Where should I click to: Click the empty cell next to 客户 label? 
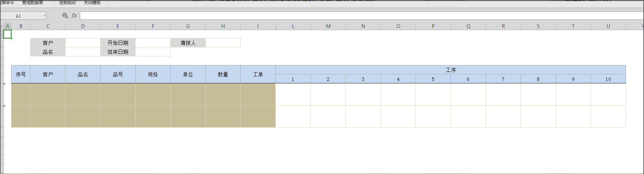(x=83, y=43)
